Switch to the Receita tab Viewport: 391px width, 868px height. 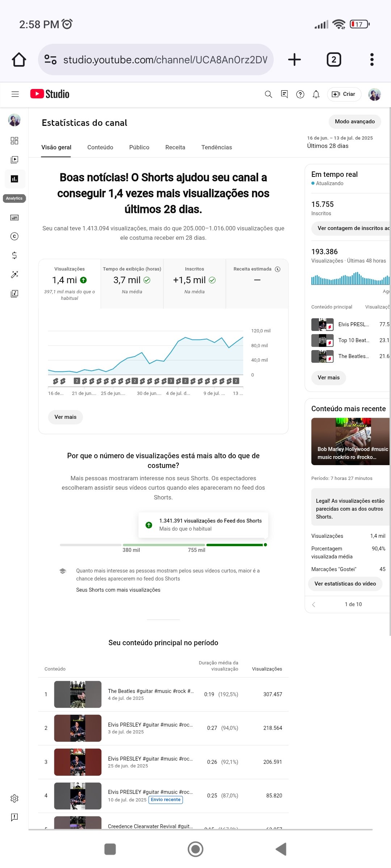(175, 147)
